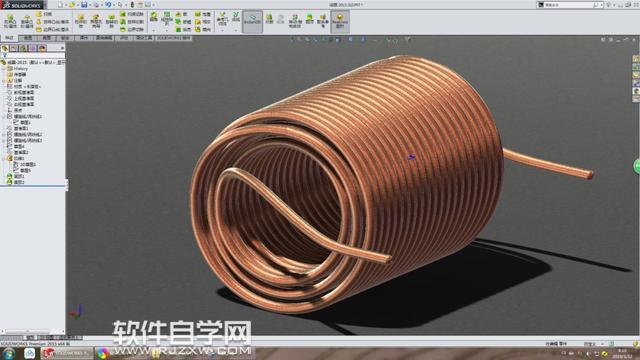Open the Sheet Metal ribbon tab
This screenshot has height=360, width=640.
(65, 38)
